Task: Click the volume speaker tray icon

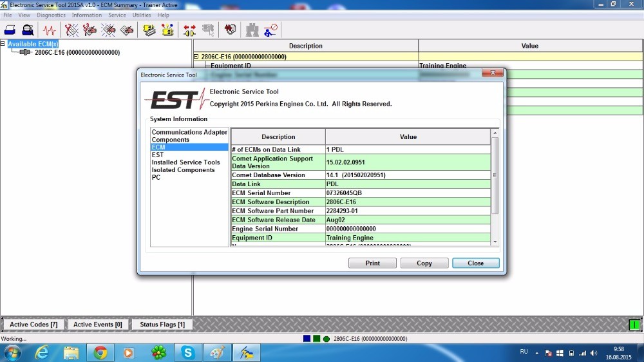Action: pyautogui.click(x=594, y=353)
